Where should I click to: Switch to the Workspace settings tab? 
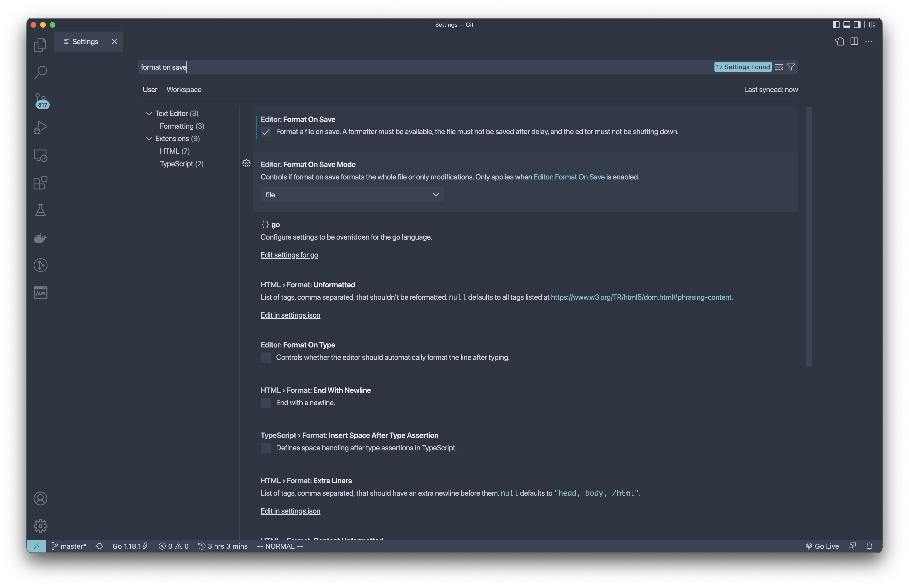pyautogui.click(x=184, y=90)
